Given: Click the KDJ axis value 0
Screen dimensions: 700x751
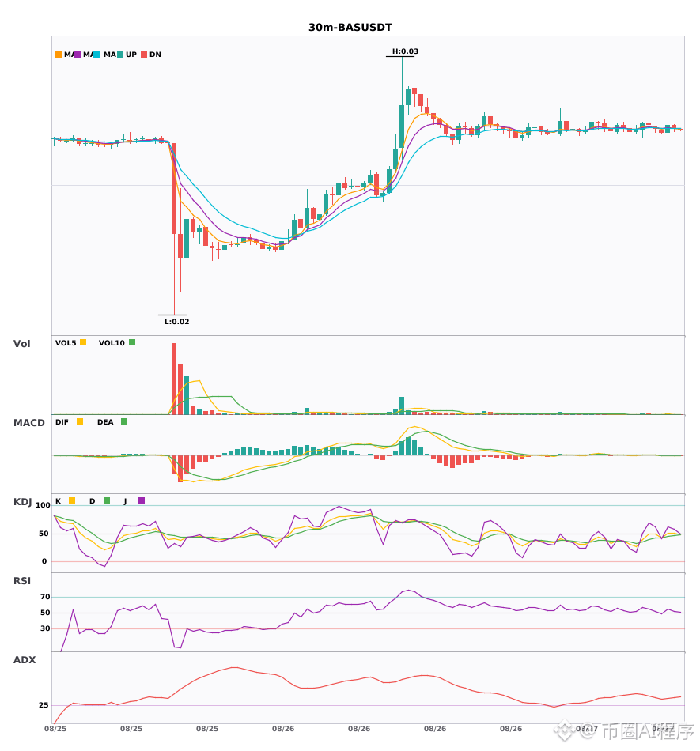Looking at the screenshot, I should (44, 561).
